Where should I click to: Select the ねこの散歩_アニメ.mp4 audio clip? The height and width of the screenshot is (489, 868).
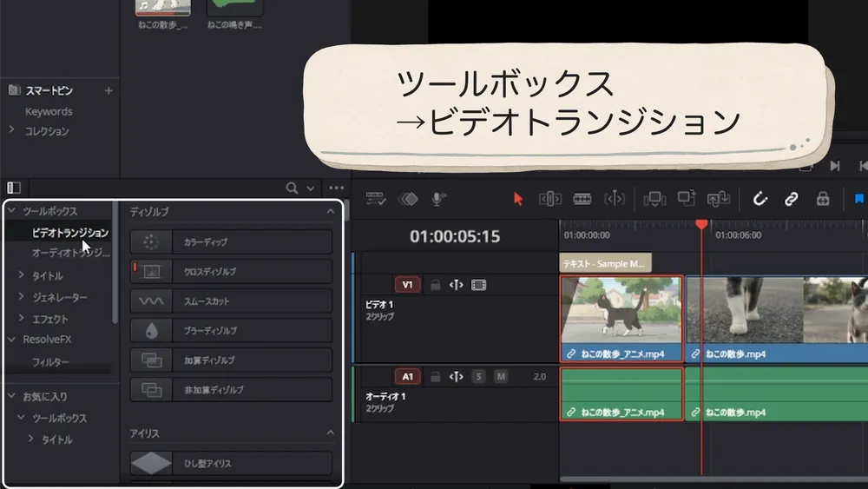tap(621, 393)
